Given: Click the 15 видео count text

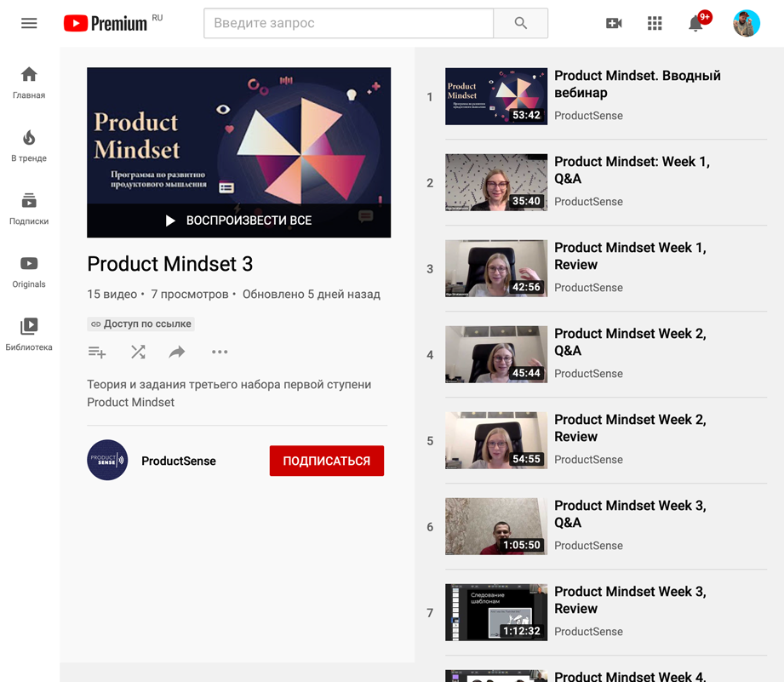Looking at the screenshot, I should point(112,294).
